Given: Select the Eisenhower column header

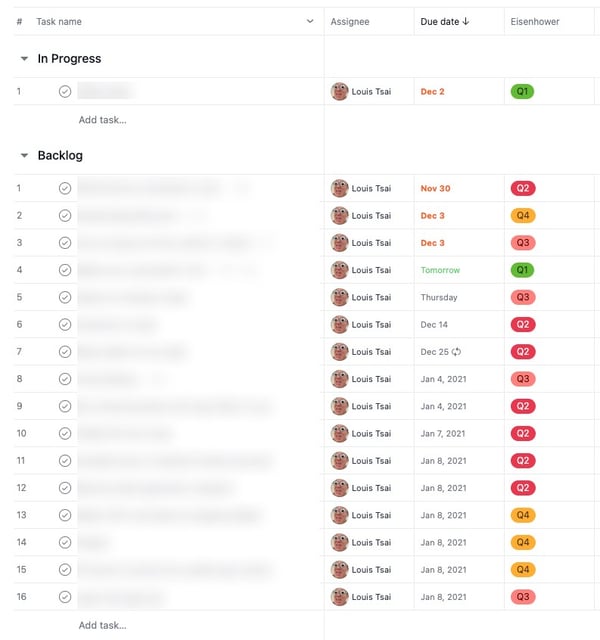Looking at the screenshot, I should click(x=535, y=22).
